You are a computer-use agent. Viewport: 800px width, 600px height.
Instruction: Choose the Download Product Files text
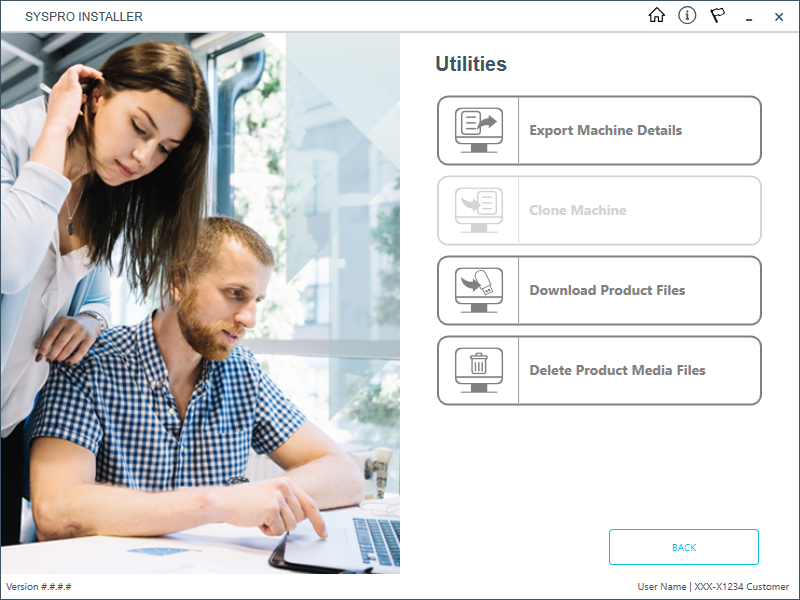pyautogui.click(x=607, y=290)
